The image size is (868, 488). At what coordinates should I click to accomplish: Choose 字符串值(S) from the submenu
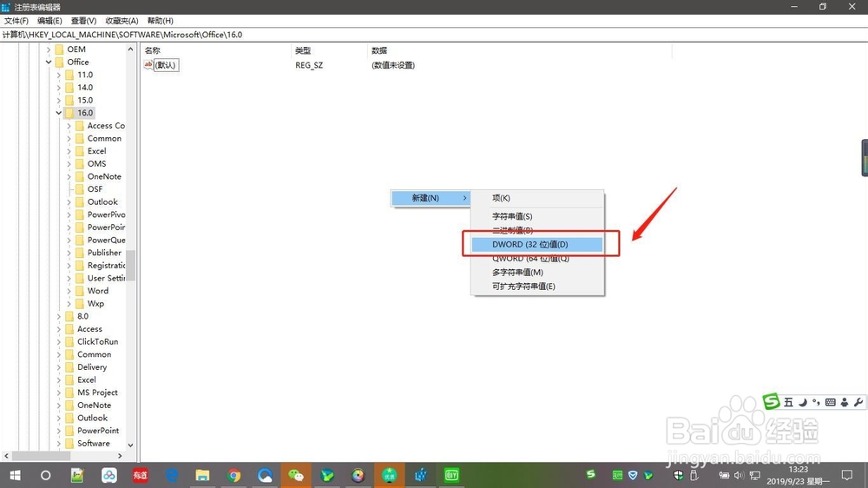(x=537, y=216)
